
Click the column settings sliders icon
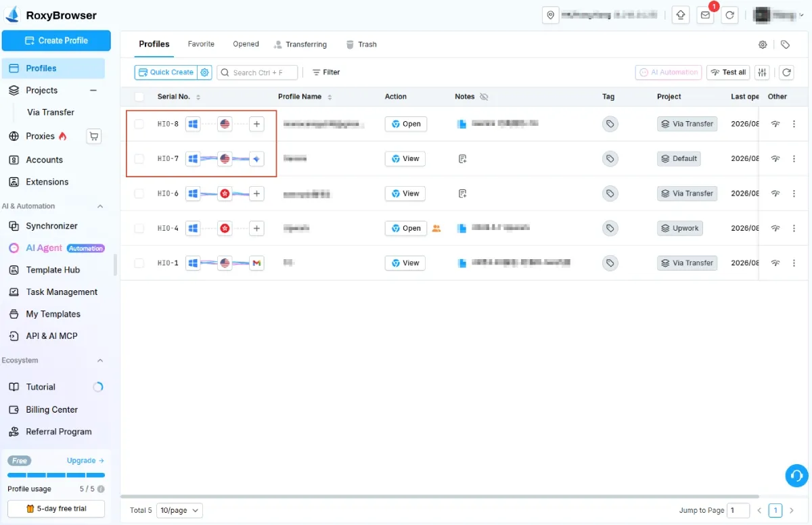pyautogui.click(x=763, y=72)
